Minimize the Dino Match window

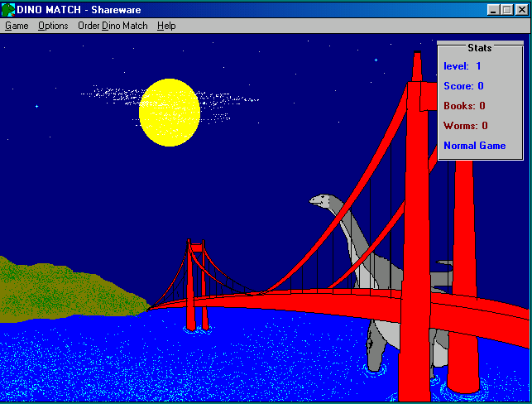coord(493,10)
